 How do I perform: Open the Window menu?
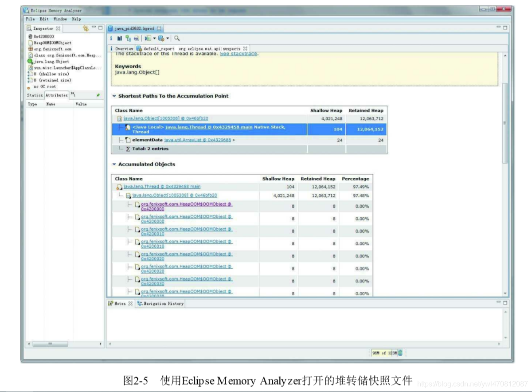click(60, 19)
